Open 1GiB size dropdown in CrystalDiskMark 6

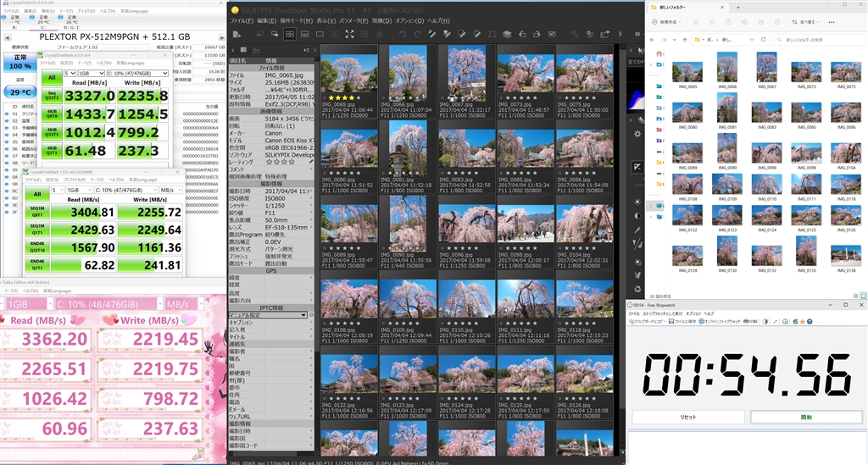(x=91, y=73)
